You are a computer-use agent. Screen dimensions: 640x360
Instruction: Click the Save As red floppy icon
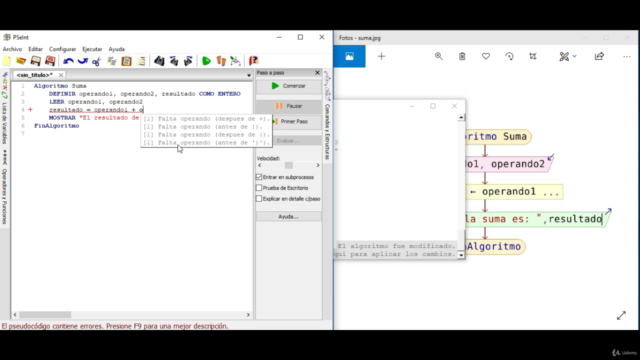50,61
